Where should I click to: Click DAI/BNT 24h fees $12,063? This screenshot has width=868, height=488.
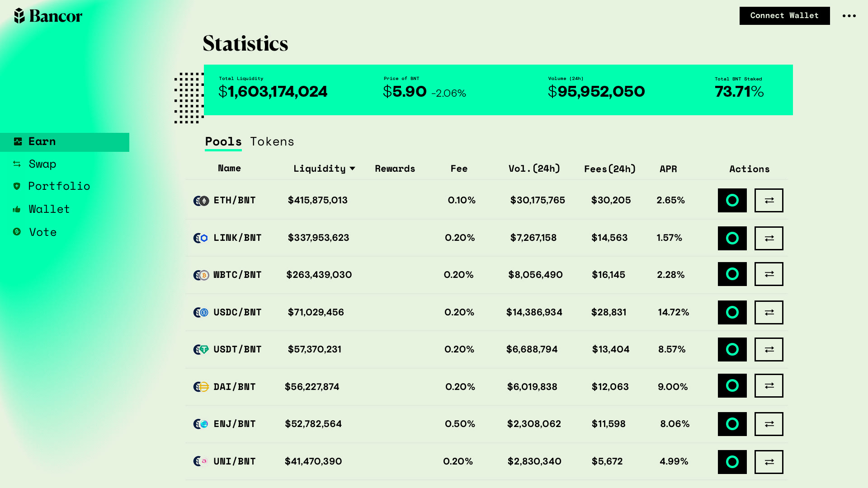click(x=610, y=387)
